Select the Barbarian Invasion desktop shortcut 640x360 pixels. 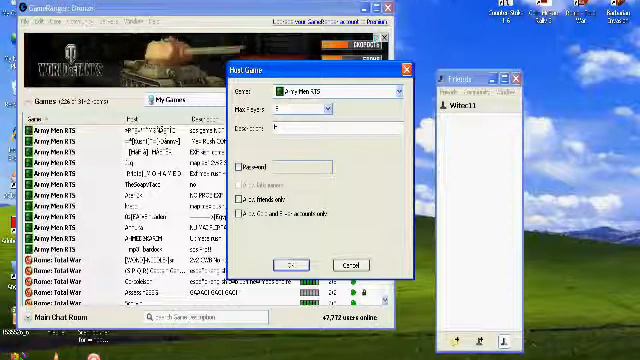[x=618, y=11]
